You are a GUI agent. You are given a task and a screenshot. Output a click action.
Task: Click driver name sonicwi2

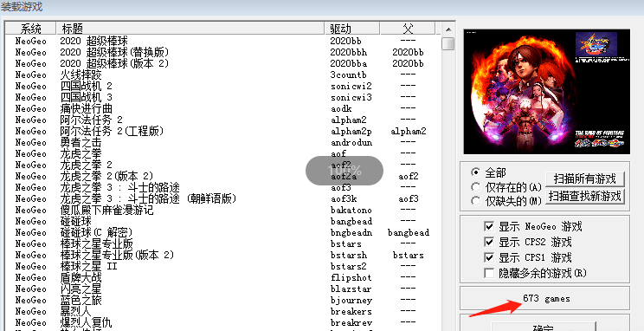click(351, 86)
